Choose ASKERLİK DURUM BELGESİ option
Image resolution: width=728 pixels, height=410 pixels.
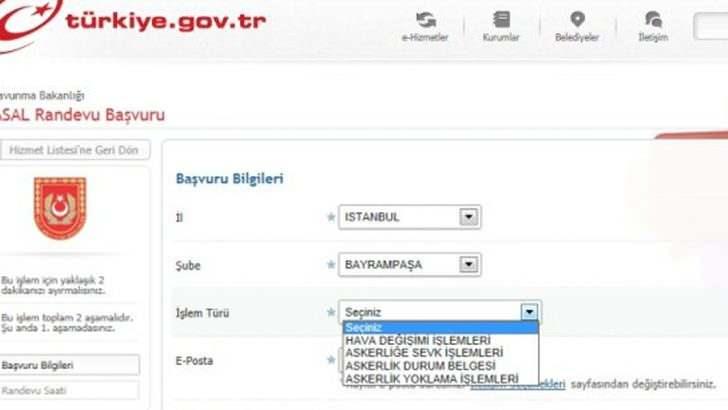point(441,366)
